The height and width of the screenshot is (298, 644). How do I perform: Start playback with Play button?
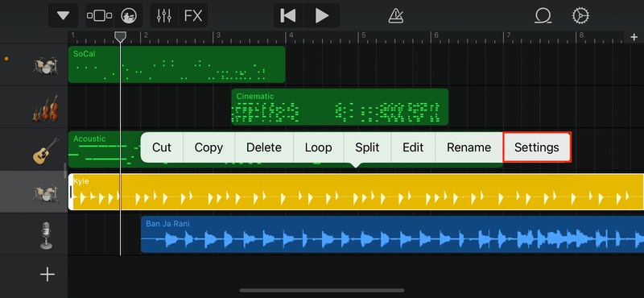coord(322,15)
